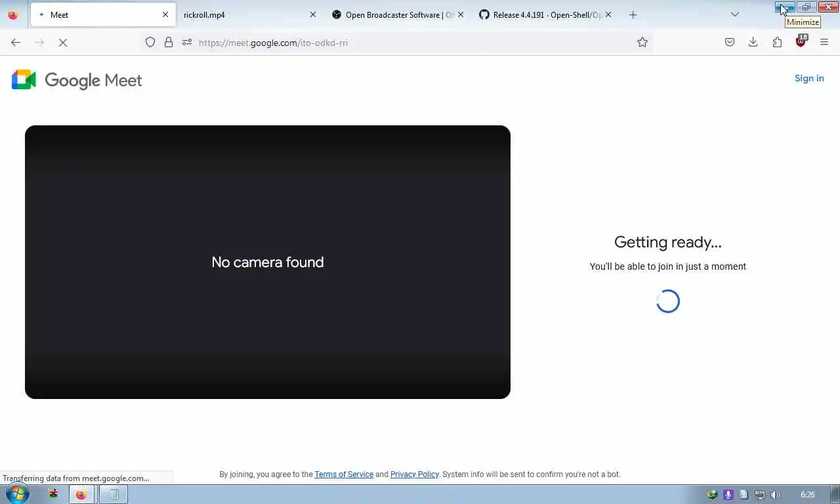Switch to the Meet tab

click(x=102, y=14)
